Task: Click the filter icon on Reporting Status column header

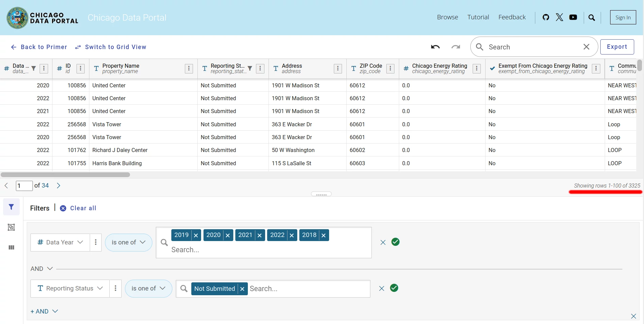Action: click(x=250, y=68)
